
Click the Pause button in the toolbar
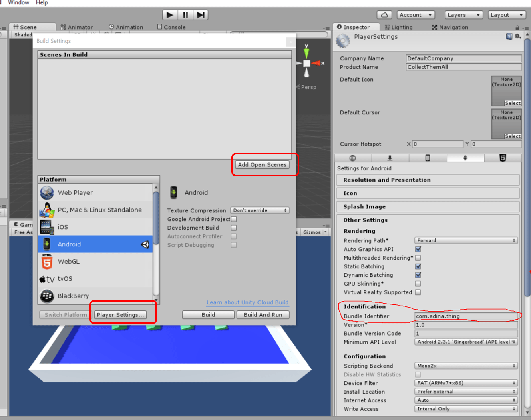(x=185, y=15)
